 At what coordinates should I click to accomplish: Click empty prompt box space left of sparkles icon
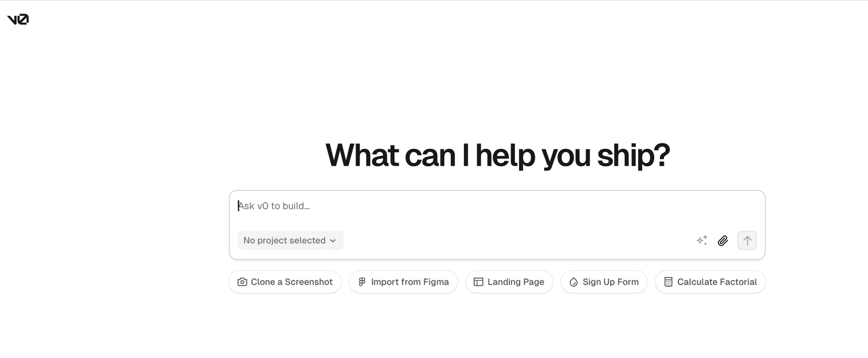click(515, 241)
